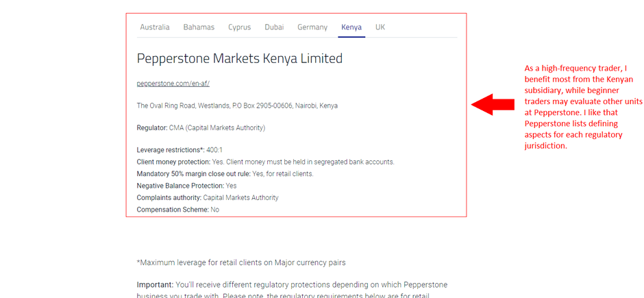Switch to the Germany tab
644x298 pixels.
point(312,27)
